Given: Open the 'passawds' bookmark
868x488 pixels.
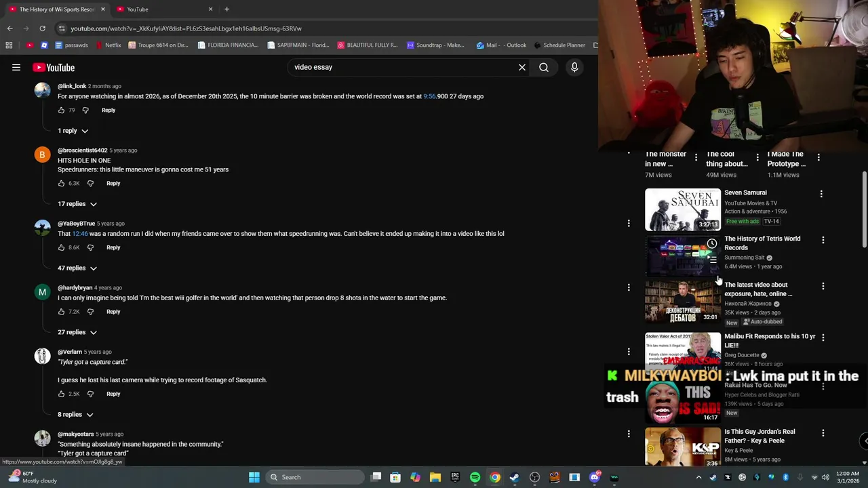Looking at the screenshot, I should [x=72, y=45].
